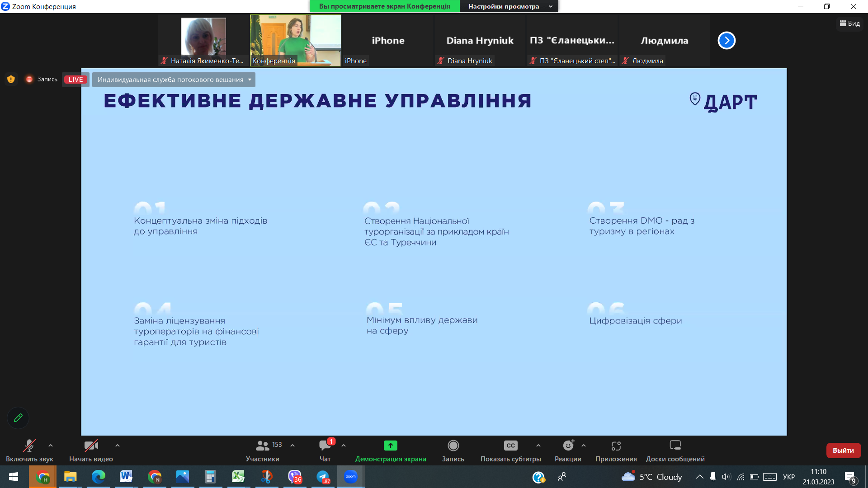Click the red Выйти leave button
Viewport: 868px width, 488px height.
coord(843,450)
